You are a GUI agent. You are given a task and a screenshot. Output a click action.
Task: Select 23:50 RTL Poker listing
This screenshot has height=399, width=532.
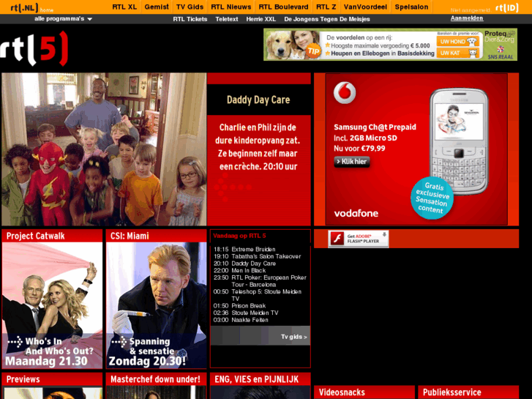pyautogui.click(x=260, y=281)
